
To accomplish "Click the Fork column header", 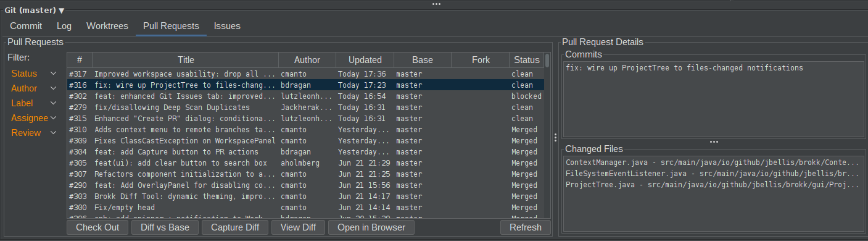I will click(481, 60).
